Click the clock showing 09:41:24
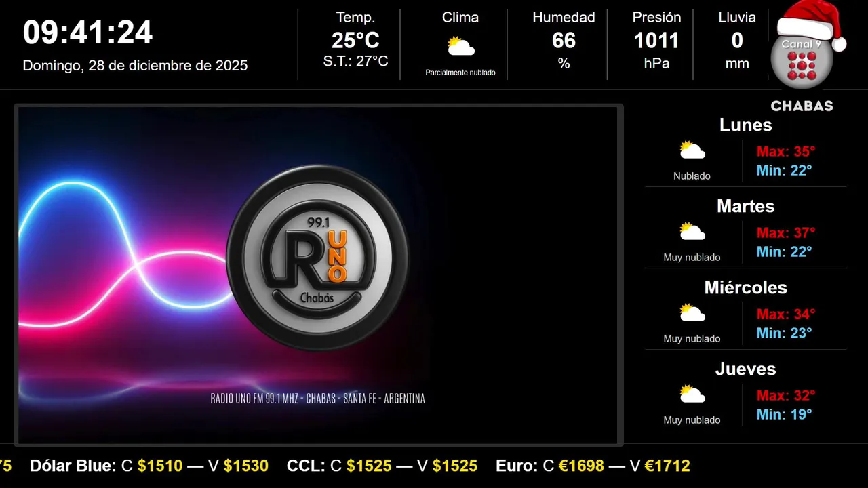 click(88, 33)
